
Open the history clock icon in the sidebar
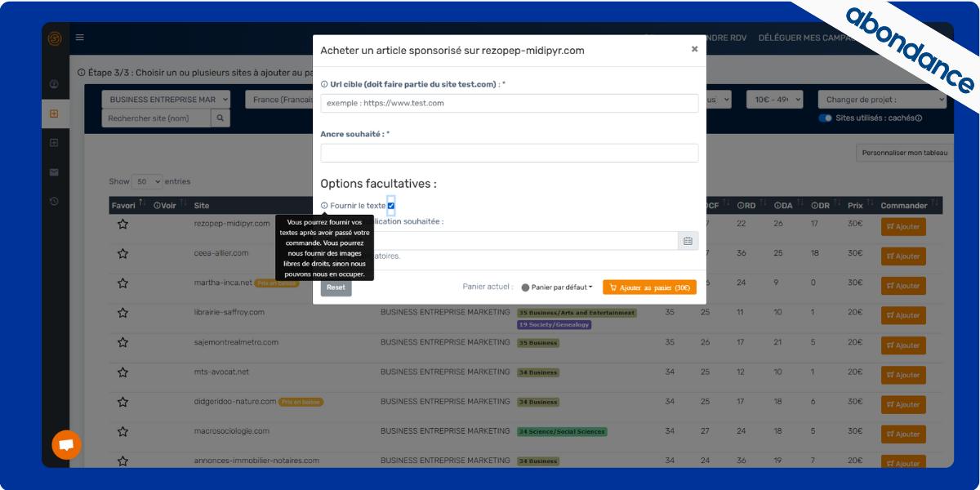tap(55, 201)
